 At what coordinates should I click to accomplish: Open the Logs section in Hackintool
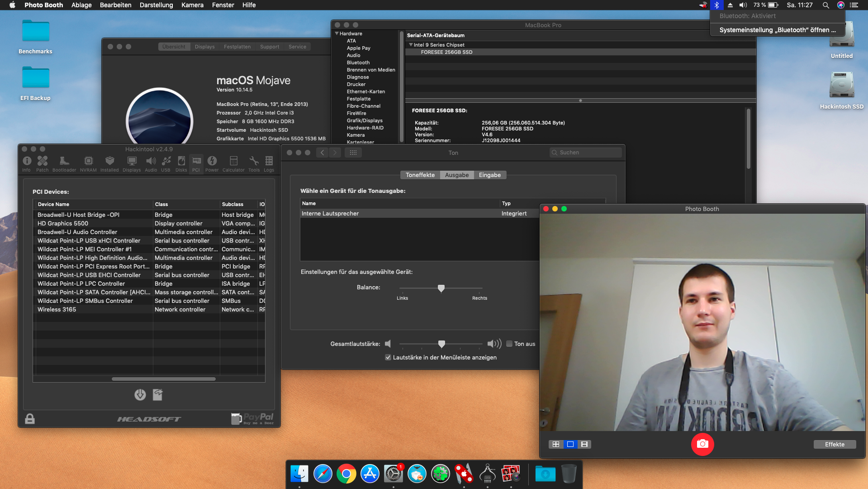[269, 163]
